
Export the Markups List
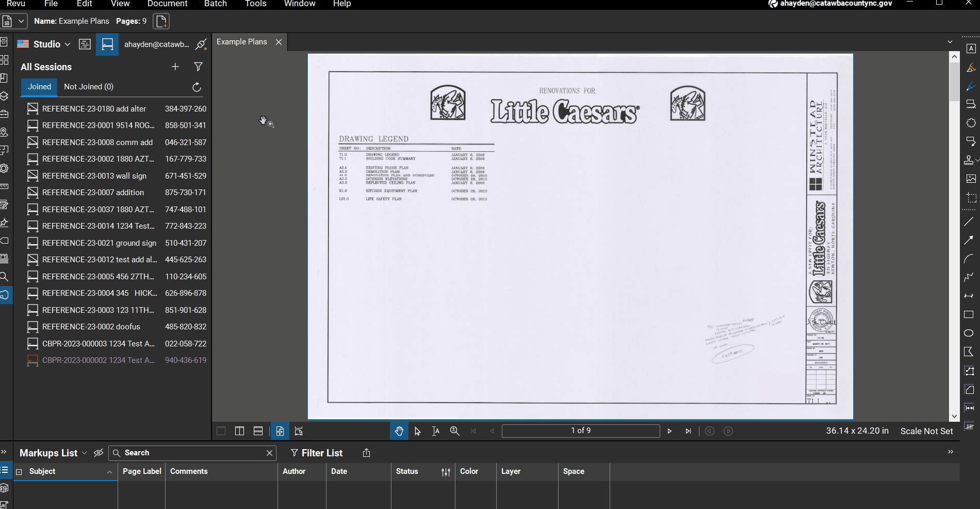[x=366, y=453]
